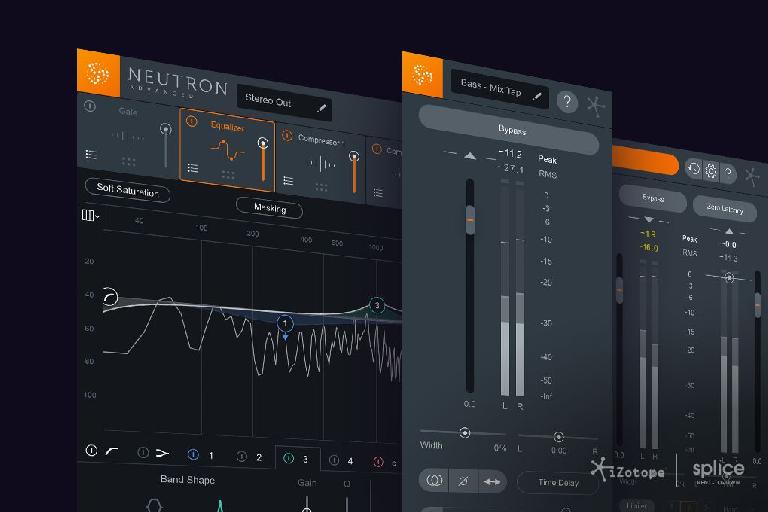Click the upward threshold triangle in Mix Tap window
Viewport: 768px width, 512px height.
click(x=470, y=156)
